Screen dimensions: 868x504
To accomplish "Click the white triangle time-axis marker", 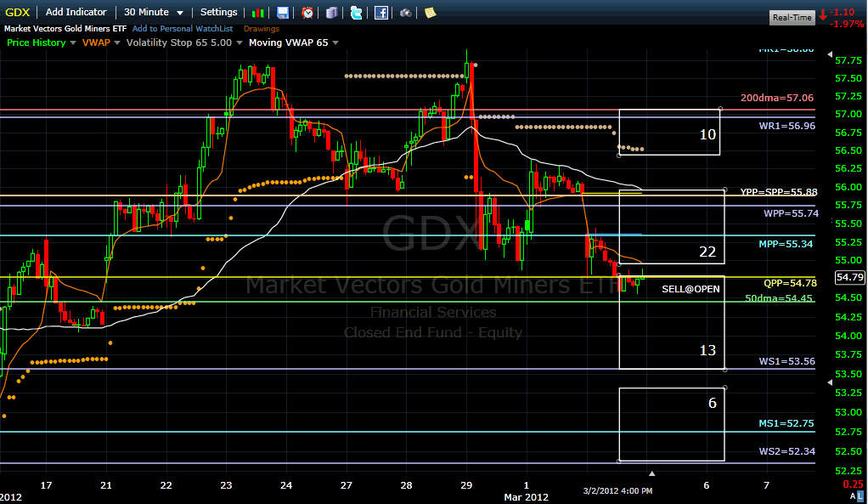I will [x=652, y=473].
